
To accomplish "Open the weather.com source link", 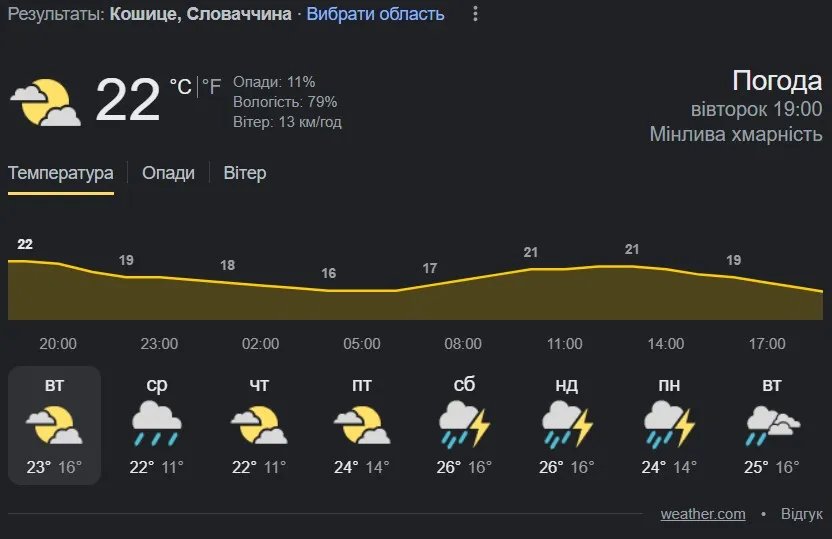I will point(703,514).
